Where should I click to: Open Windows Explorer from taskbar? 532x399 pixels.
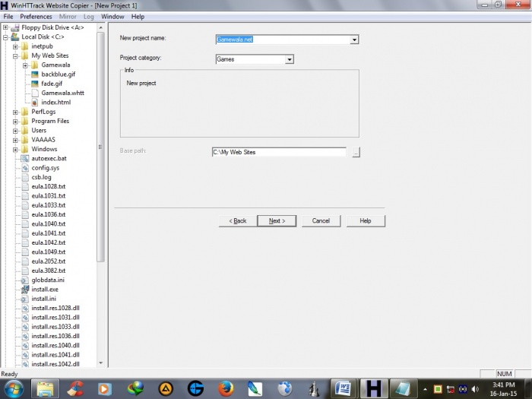(x=45, y=389)
